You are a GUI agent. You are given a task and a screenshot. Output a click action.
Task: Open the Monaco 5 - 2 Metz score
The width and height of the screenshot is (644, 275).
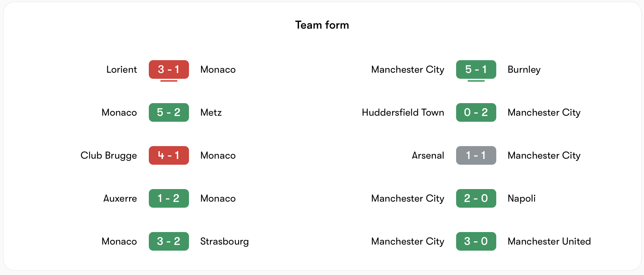(x=169, y=112)
